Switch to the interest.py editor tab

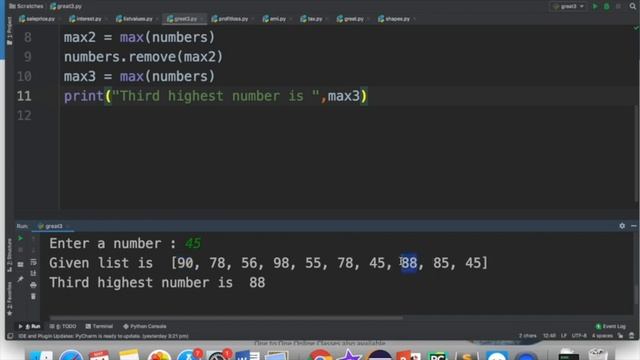(86, 19)
